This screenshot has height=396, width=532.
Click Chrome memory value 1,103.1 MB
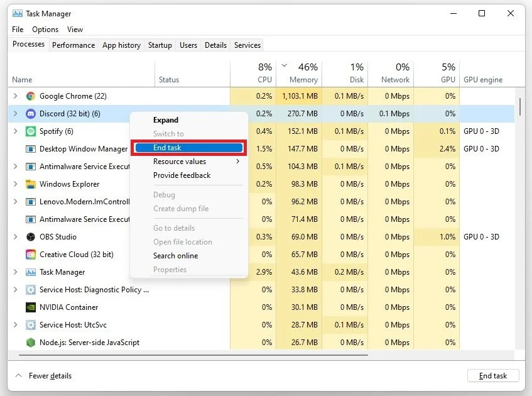coord(300,96)
